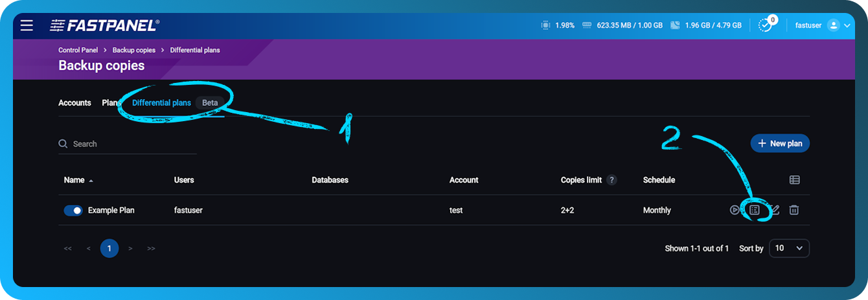
Task: Open table column settings icon
Action: click(794, 180)
